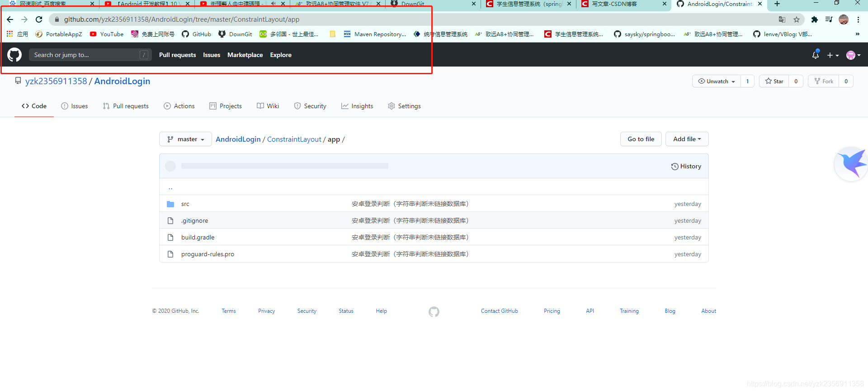The image size is (868, 392).
Task: Click the browser back arrow
Action: (x=10, y=19)
